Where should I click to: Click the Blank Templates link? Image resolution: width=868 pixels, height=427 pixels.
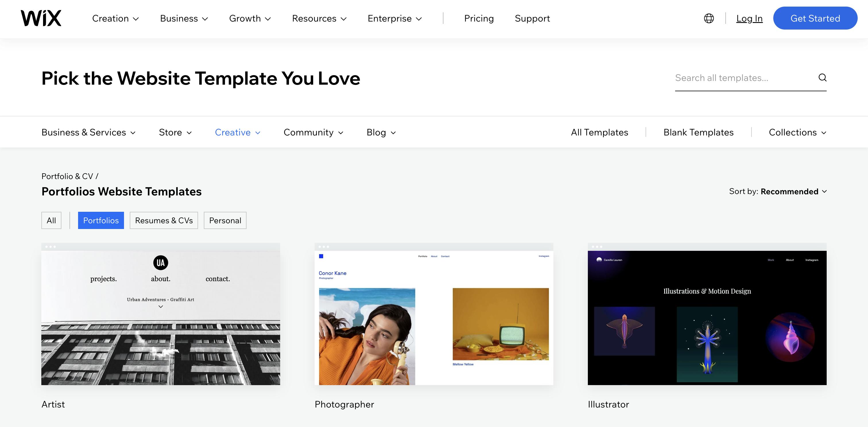pos(699,131)
